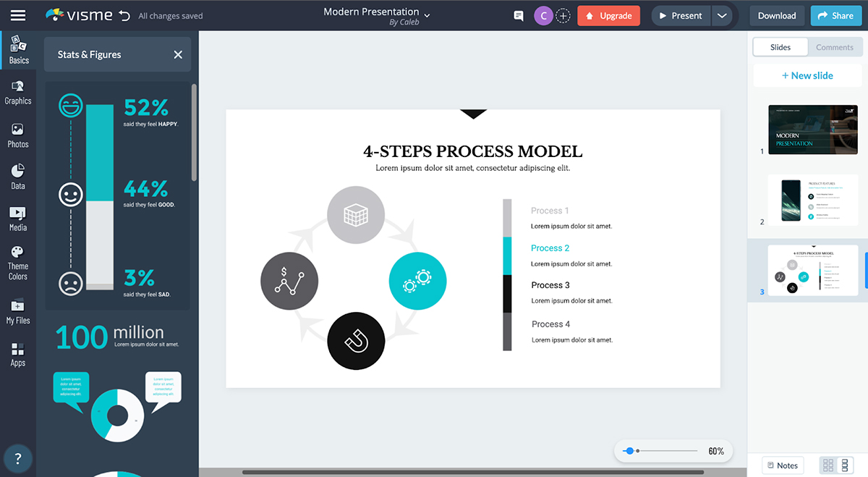Click the Upgrade button
868x477 pixels.
[608, 16]
